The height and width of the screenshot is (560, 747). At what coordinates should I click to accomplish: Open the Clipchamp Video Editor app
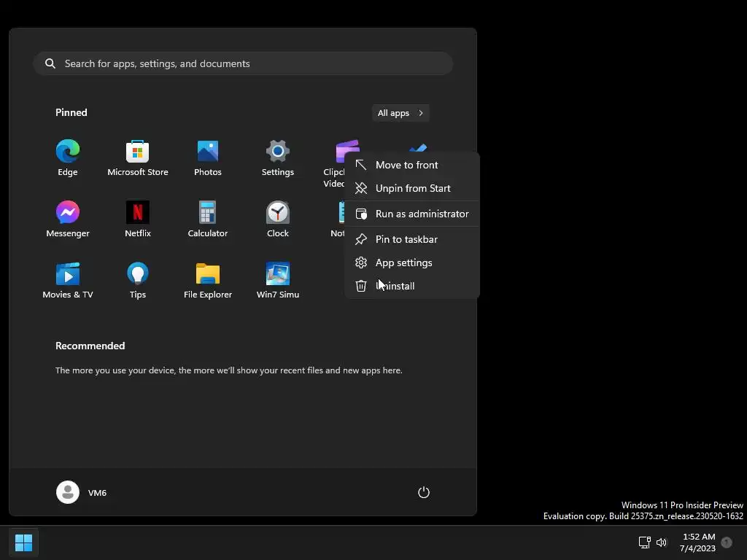[335, 163]
